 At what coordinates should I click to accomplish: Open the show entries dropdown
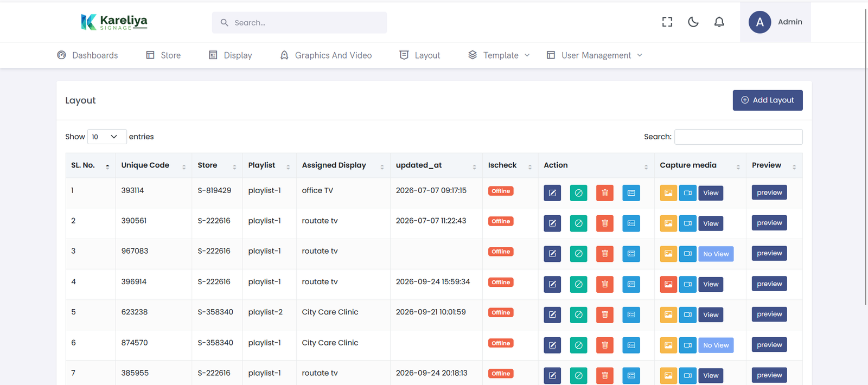(107, 137)
